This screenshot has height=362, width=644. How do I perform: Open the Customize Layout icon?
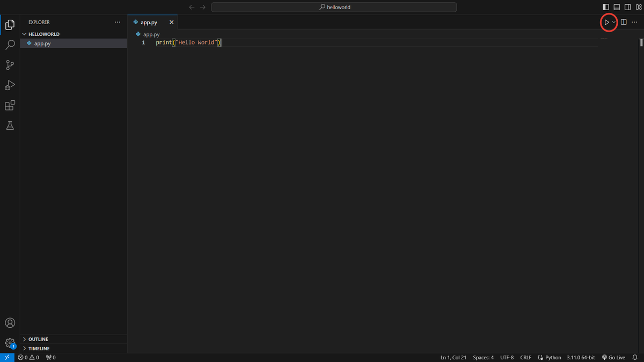[x=638, y=7]
